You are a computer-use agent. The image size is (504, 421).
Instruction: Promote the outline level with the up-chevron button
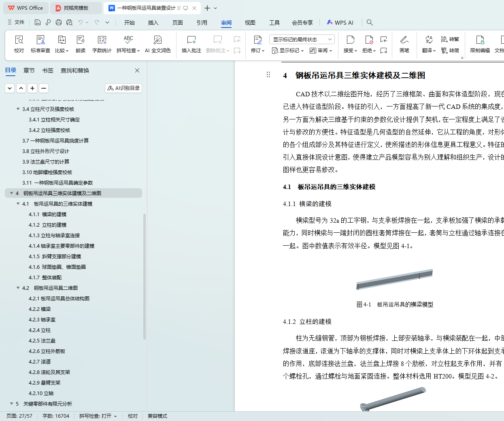pyautogui.click(x=21, y=88)
